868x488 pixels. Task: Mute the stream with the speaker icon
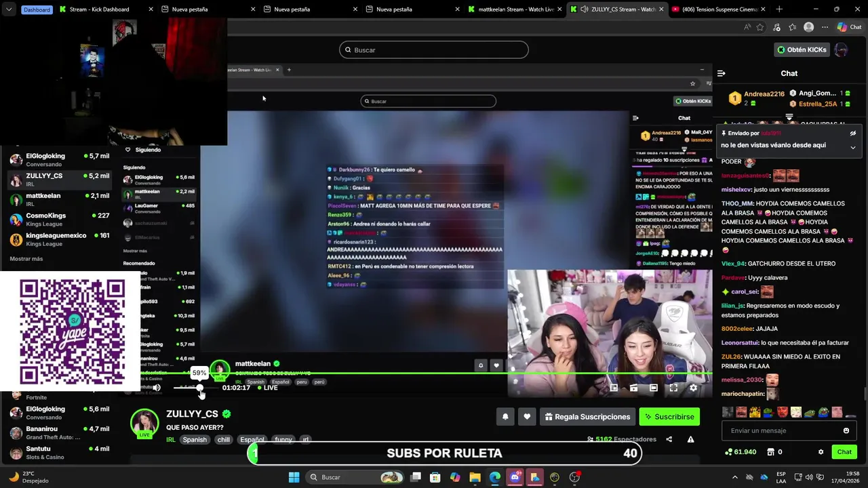157,388
